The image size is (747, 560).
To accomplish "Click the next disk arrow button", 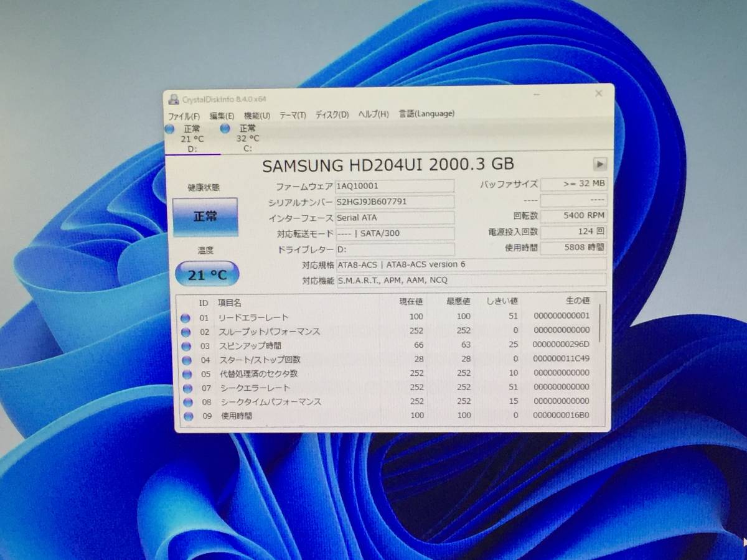I will [x=599, y=164].
